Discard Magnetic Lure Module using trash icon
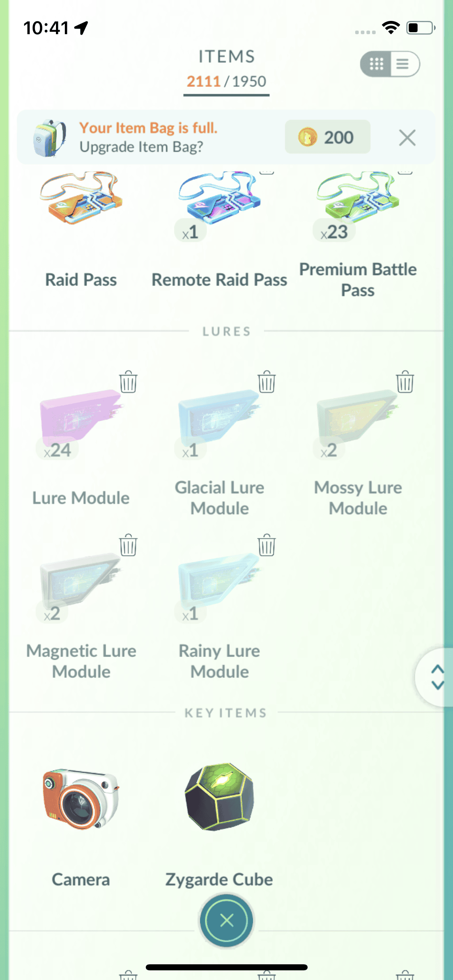Image resolution: width=453 pixels, height=980 pixels. pos(128,545)
